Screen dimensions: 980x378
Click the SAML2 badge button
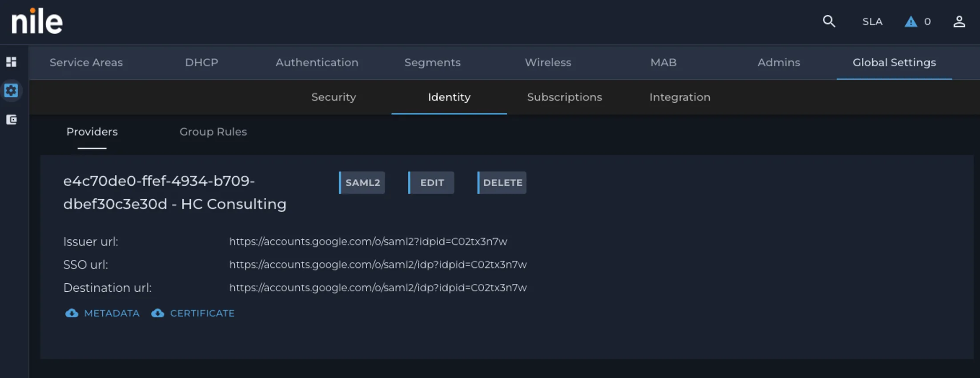[x=362, y=183]
